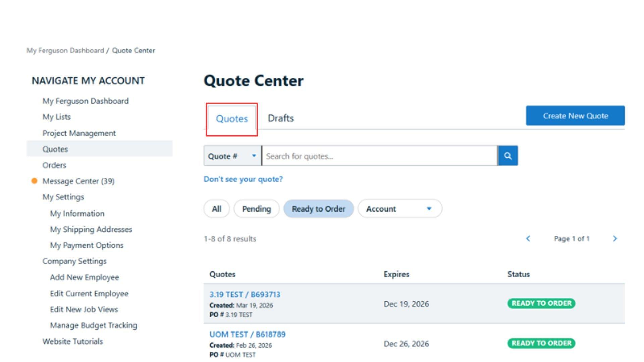644x362 pixels.
Task: Open My Lists in sidebar
Action: [57, 117]
